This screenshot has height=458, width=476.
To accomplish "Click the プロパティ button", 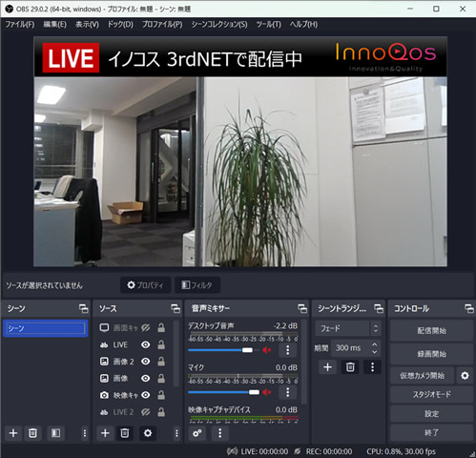I will pos(146,285).
